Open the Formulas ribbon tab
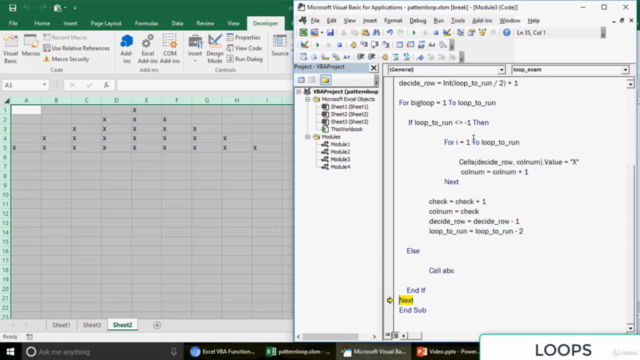Viewport: 640px width, 360px height. pos(147,24)
